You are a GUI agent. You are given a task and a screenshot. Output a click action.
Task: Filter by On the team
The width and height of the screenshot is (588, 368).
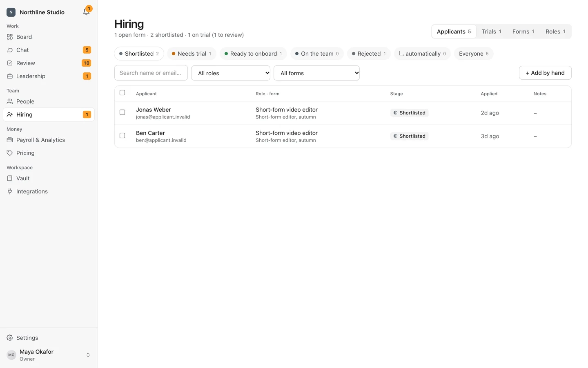click(317, 54)
